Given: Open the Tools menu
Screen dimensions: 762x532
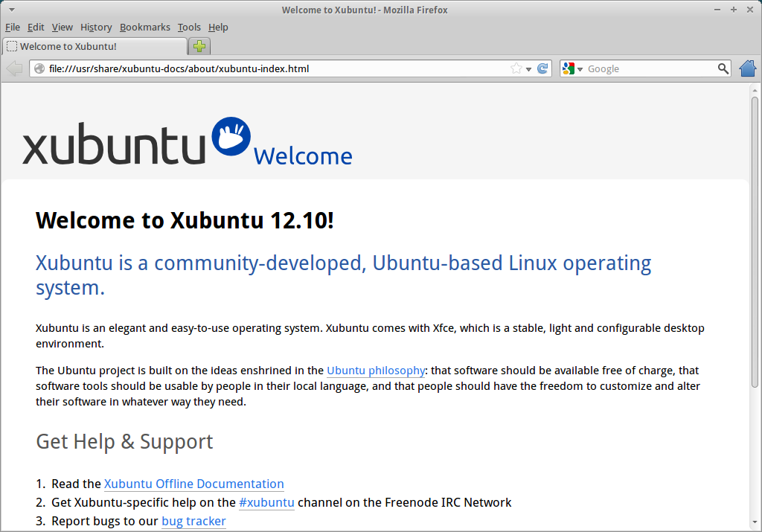Looking at the screenshot, I should click(x=189, y=28).
